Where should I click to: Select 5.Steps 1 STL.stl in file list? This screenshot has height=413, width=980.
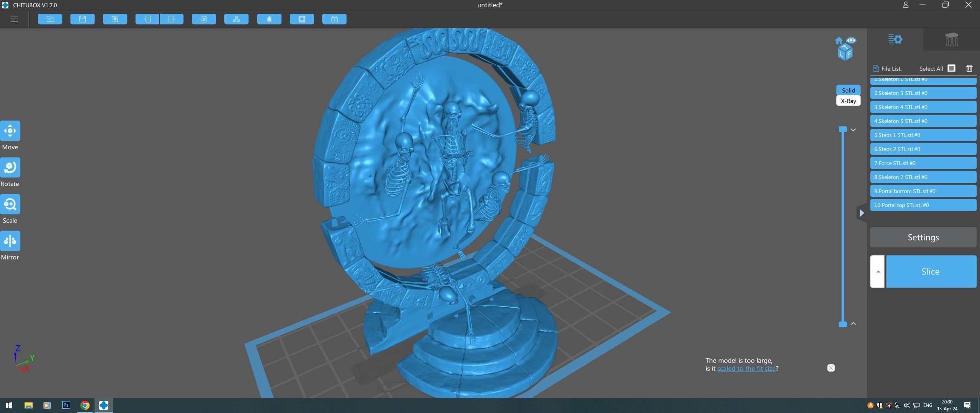(923, 135)
